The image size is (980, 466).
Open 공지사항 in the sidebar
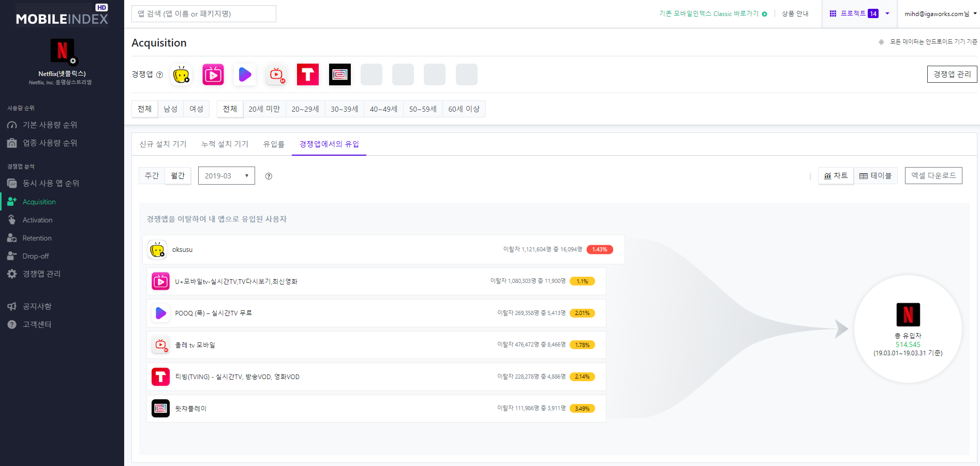point(37,306)
